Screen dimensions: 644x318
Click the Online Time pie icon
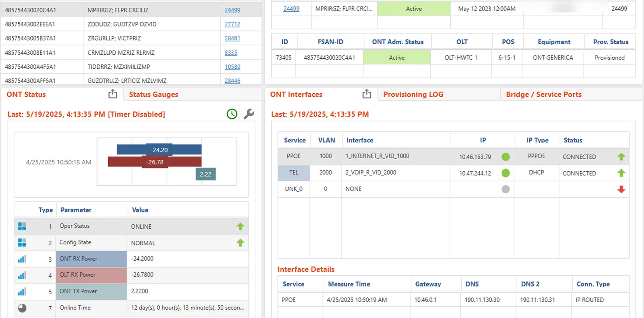click(22, 308)
